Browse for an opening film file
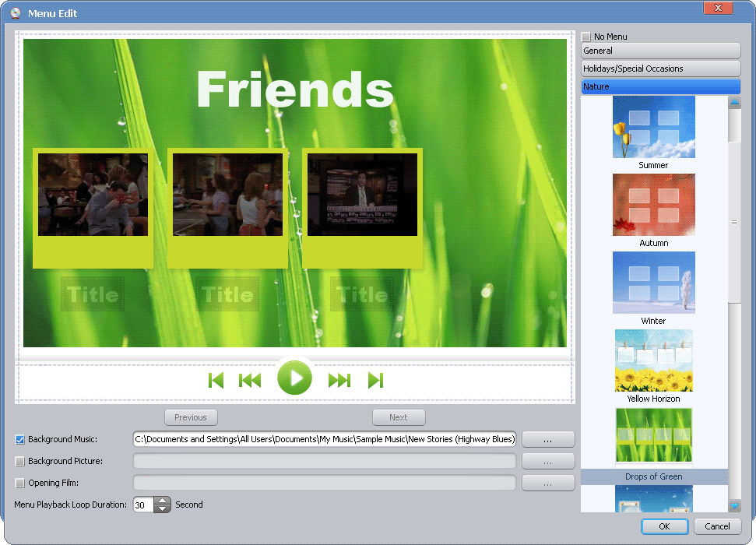Viewport: 756px width, 545px height. click(548, 483)
